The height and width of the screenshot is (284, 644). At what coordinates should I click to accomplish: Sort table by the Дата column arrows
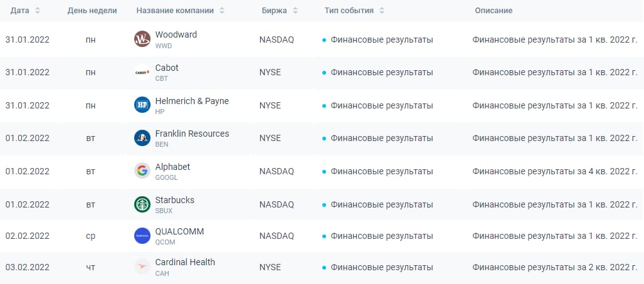click(38, 11)
